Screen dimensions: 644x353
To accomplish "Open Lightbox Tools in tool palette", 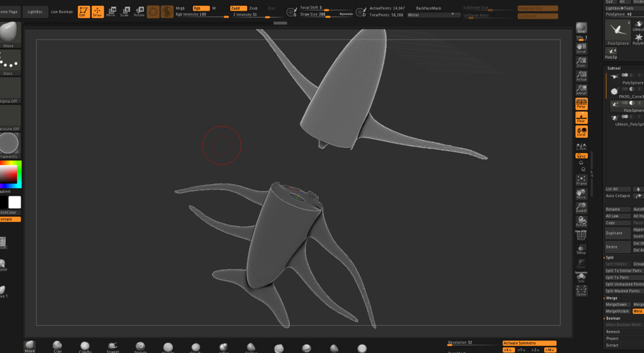I will tap(619, 8).
